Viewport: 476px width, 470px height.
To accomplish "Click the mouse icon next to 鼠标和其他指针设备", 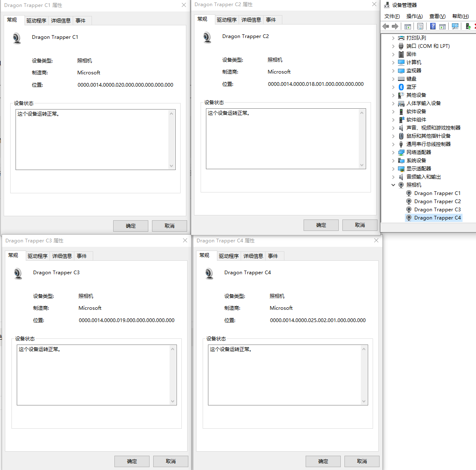I will [x=401, y=136].
